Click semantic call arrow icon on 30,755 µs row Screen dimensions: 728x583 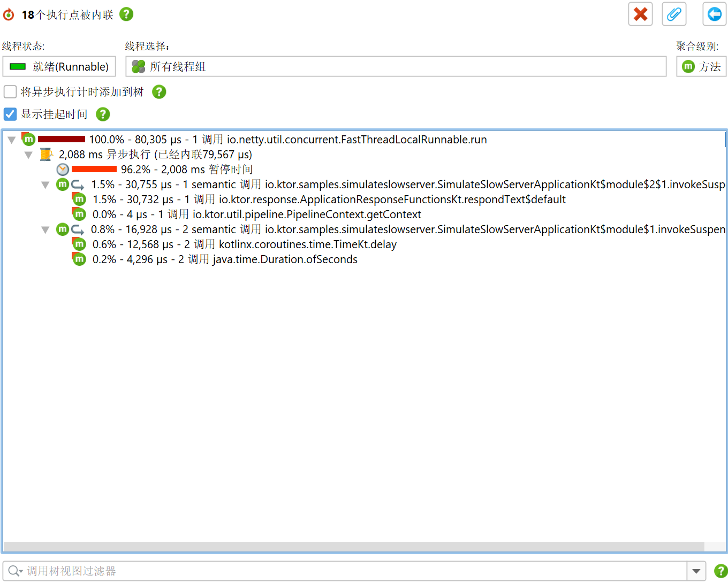click(x=78, y=185)
